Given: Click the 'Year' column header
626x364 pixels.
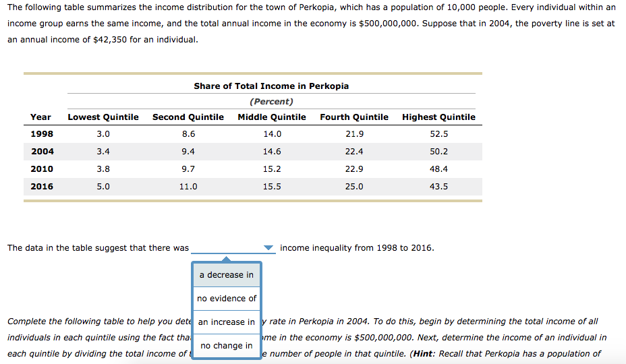Looking at the screenshot, I should [40, 117].
